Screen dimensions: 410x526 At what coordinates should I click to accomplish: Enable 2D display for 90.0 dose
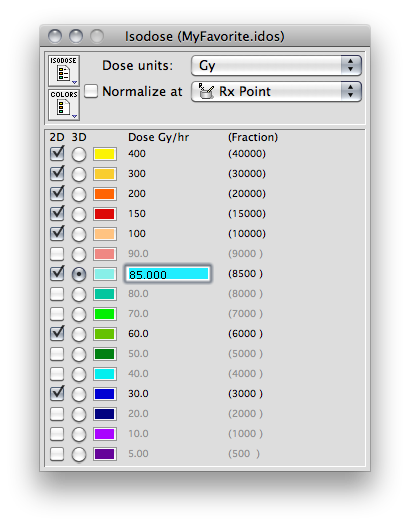click(x=57, y=254)
